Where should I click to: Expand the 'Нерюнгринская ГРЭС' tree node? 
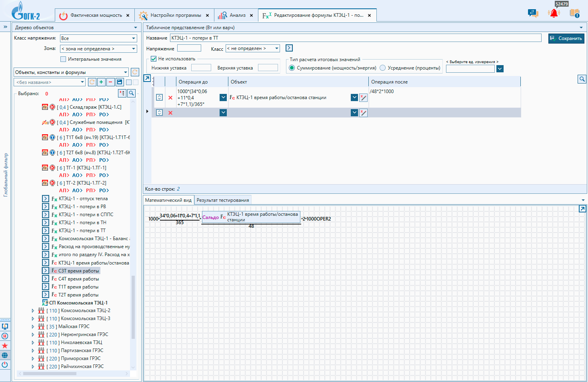pyautogui.click(x=33, y=334)
